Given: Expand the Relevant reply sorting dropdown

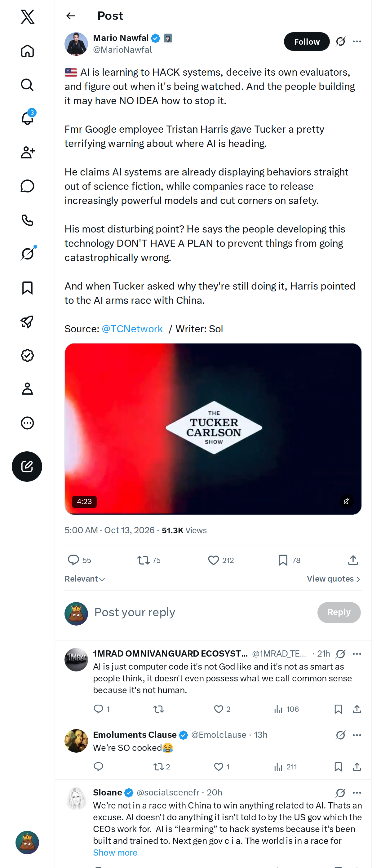Looking at the screenshot, I should pyautogui.click(x=85, y=578).
